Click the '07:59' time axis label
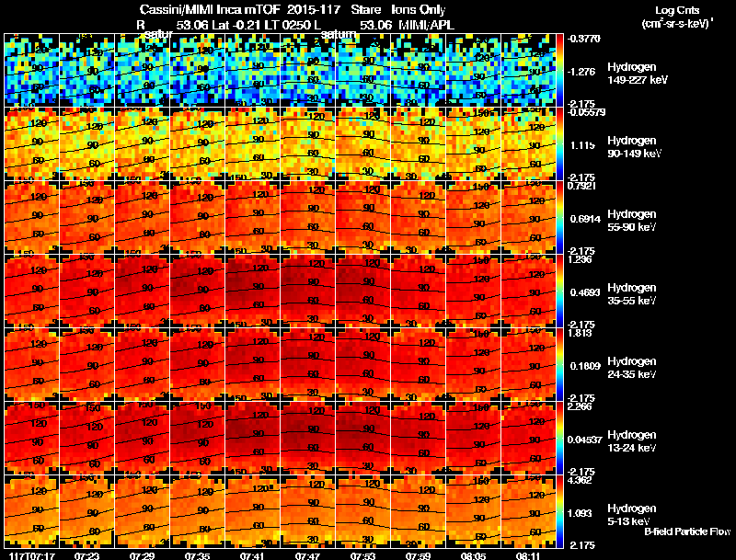 coord(418,555)
